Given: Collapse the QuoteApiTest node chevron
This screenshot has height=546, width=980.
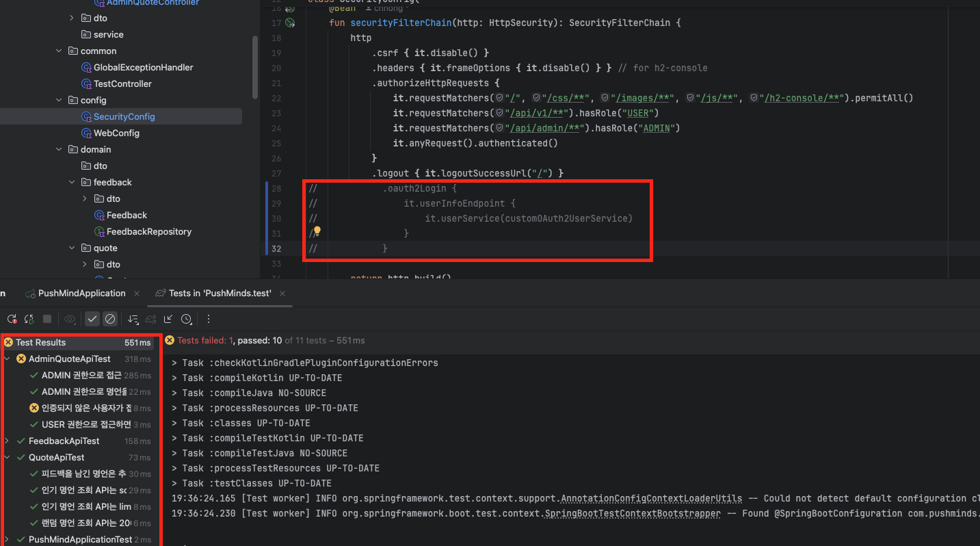Looking at the screenshot, I should [7, 457].
